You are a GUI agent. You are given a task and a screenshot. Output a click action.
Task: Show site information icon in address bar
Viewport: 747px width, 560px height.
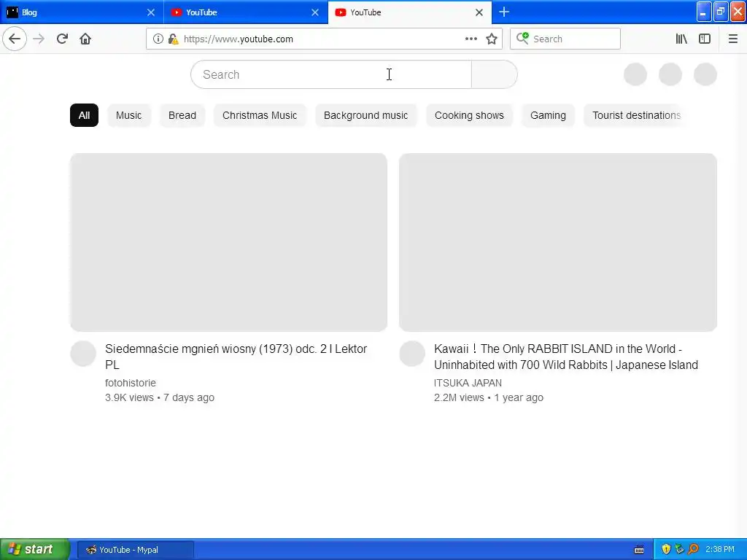(x=158, y=39)
